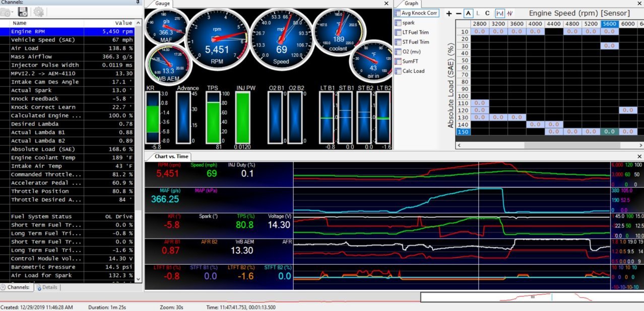The height and width of the screenshot is (311, 644).
Task: Click the WB AEM wideband gauge
Action: [x=168, y=64]
